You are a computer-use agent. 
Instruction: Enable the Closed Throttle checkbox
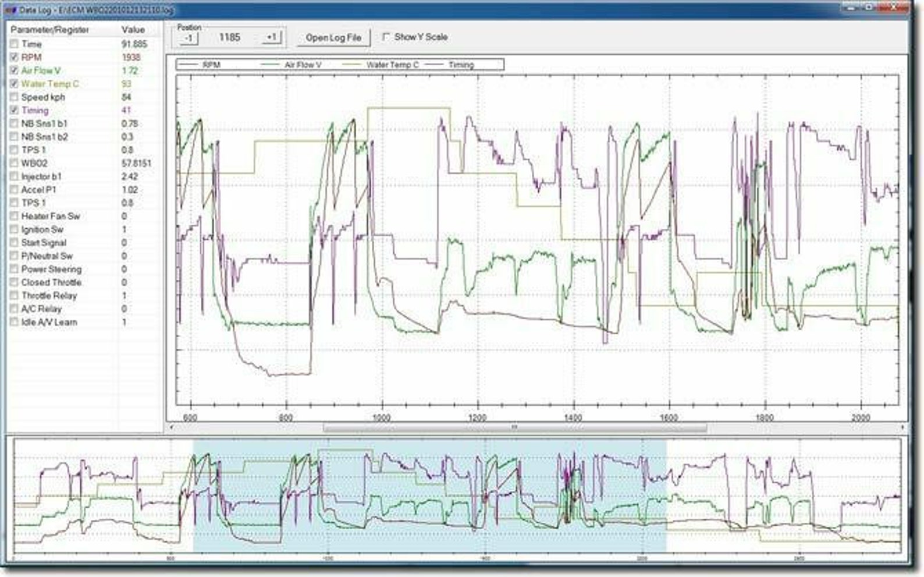[x=14, y=282]
